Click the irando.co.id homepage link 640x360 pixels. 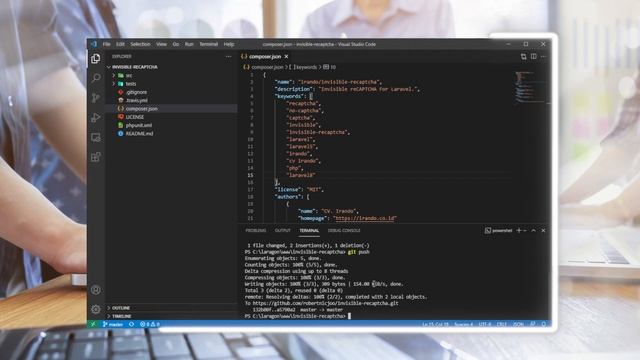[365, 218]
